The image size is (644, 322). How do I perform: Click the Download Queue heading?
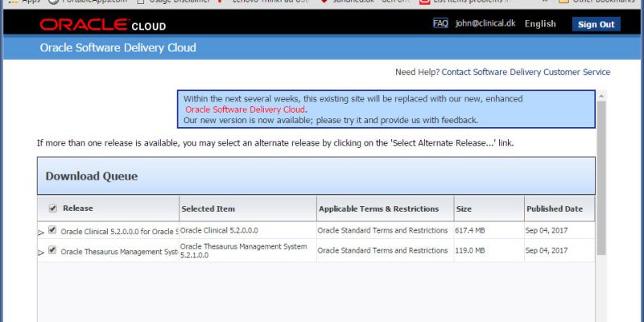click(92, 176)
